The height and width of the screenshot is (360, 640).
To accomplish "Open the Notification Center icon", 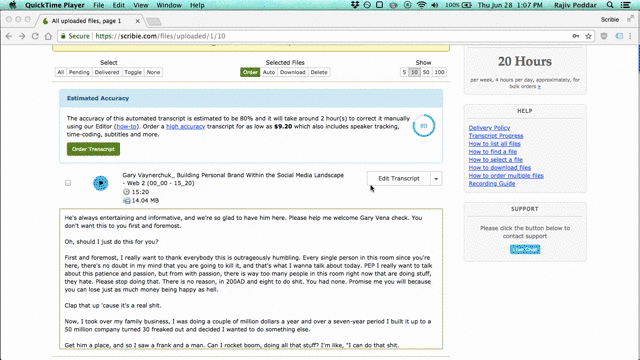I will click(625, 5).
